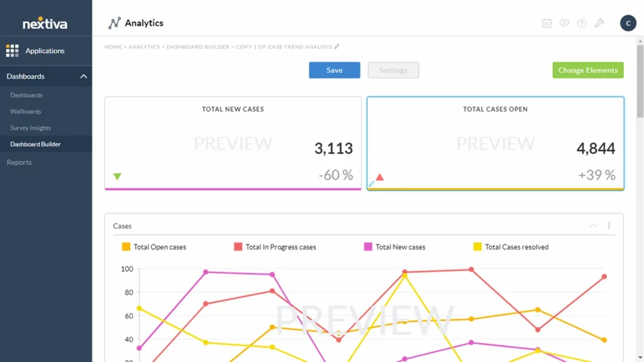Click the pencil icon to rename the dashboard
644x362 pixels.
click(x=337, y=46)
